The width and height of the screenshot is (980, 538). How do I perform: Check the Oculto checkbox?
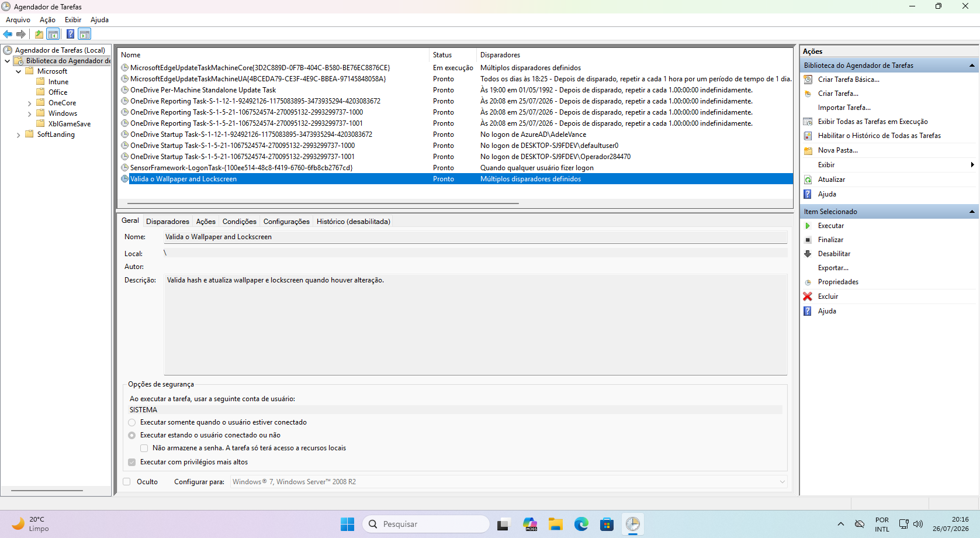[x=127, y=482]
